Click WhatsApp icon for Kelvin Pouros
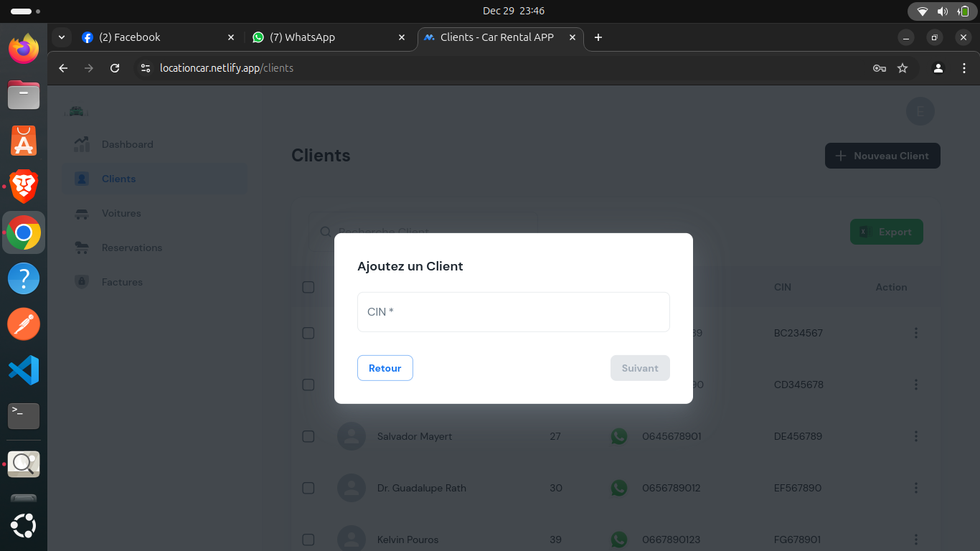 point(619,540)
